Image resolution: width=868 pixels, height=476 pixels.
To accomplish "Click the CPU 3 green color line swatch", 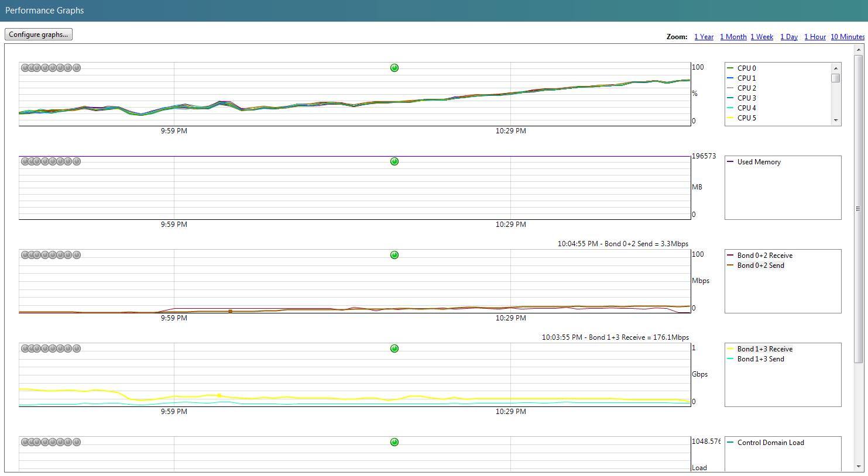I will point(730,98).
